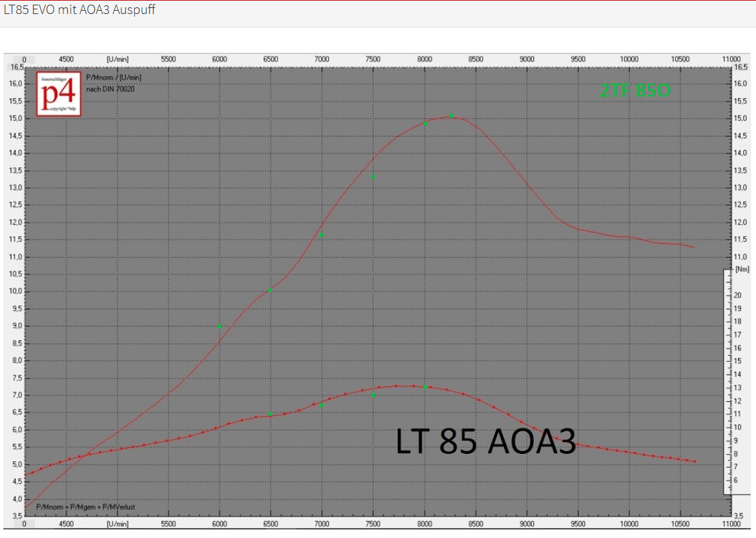Click the page title LT85 EVO mit AOA3 Auspuff
The image size is (756, 538).
79,11
